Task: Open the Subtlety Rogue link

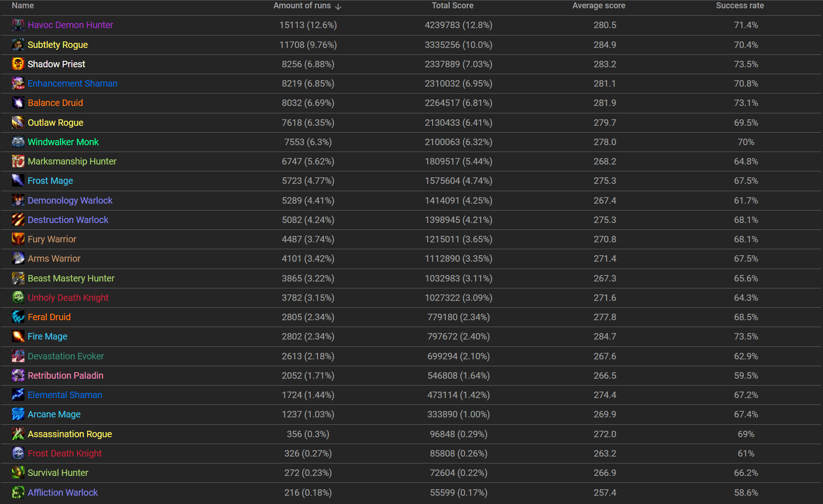Action: coord(58,45)
